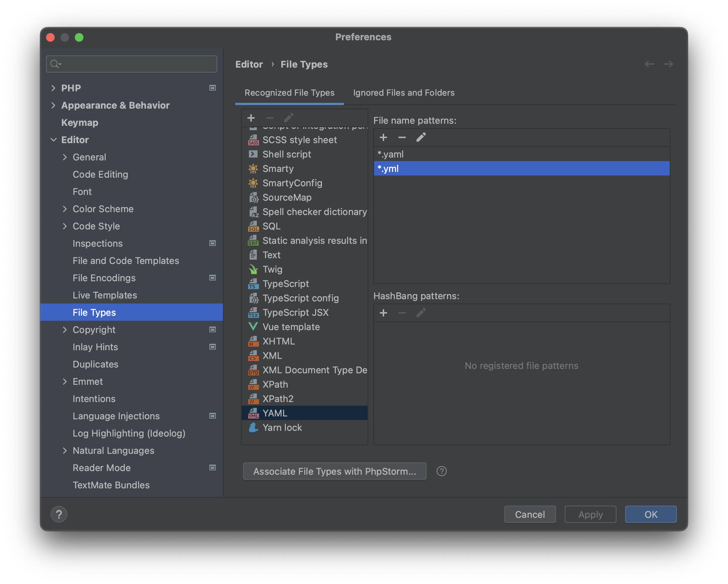Select Twig in the file types list

pos(272,269)
